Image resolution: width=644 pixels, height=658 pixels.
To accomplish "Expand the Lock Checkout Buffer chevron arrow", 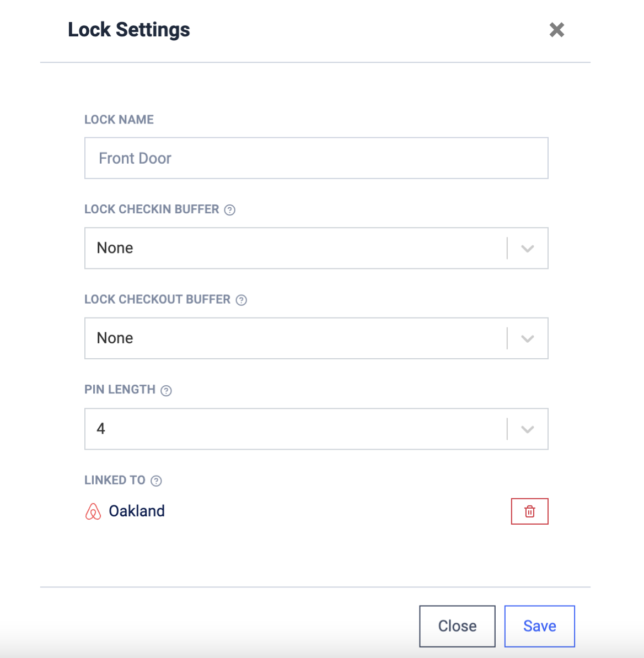I will [x=528, y=339].
